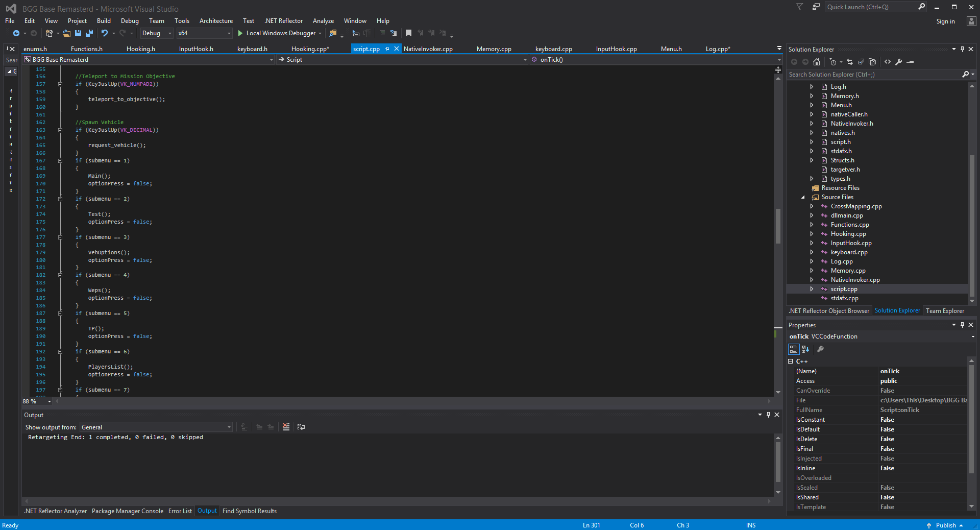Click the code editor vertical scrollbar thumb
The height and width of the screenshot is (530, 980).
tap(778, 226)
